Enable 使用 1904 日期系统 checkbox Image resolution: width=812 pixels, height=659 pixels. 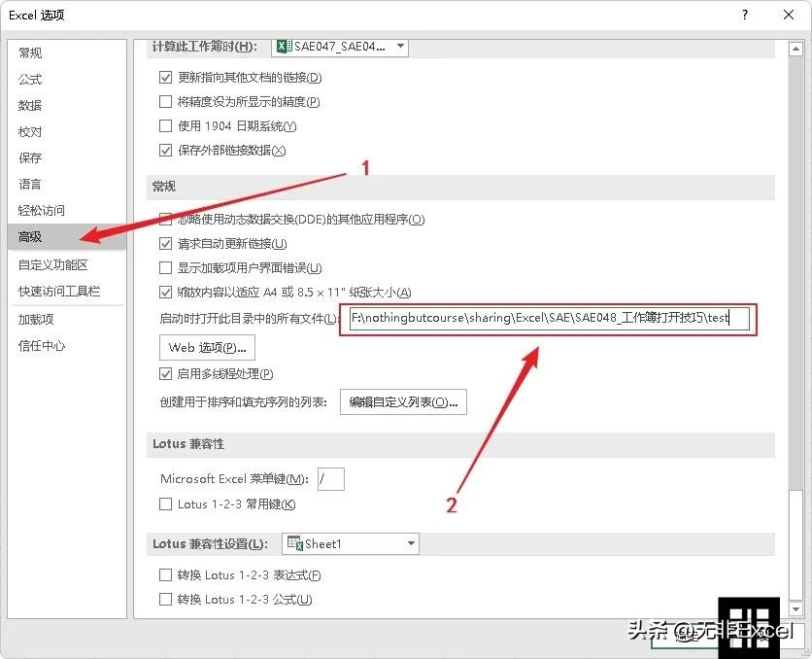(165, 126)
